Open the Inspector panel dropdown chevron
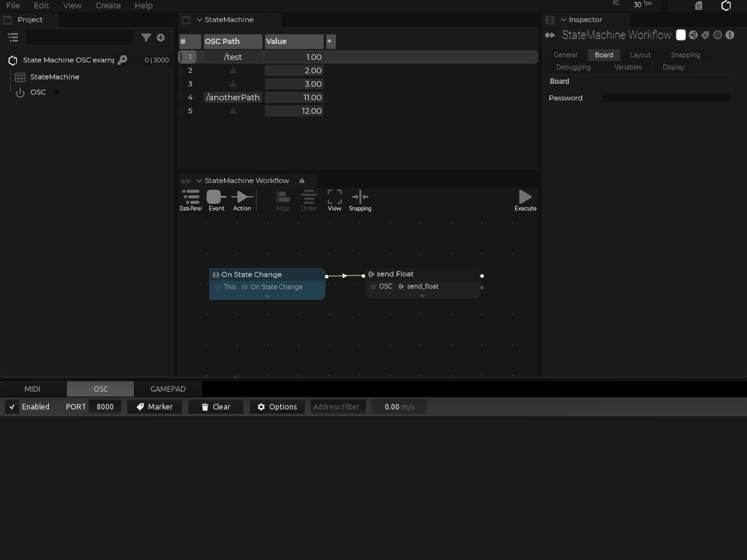This screenshot has height=560, width=747. pyautogui.click(x=563, y=20)
